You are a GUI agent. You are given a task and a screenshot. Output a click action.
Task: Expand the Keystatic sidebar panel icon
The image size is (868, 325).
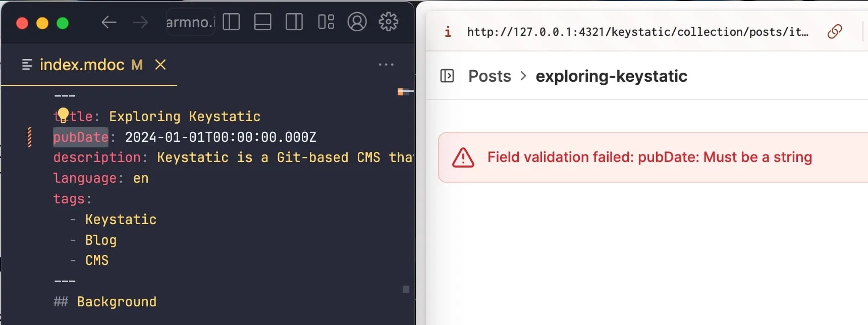pos(447,76)
